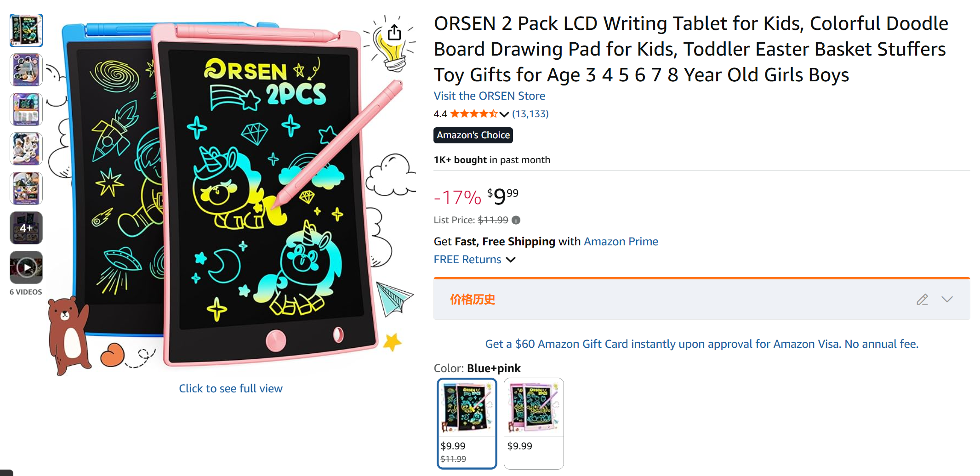This screenshot has width=980, height=476.
Task: Select the second product thumbnail image
Action: point(26,70)
